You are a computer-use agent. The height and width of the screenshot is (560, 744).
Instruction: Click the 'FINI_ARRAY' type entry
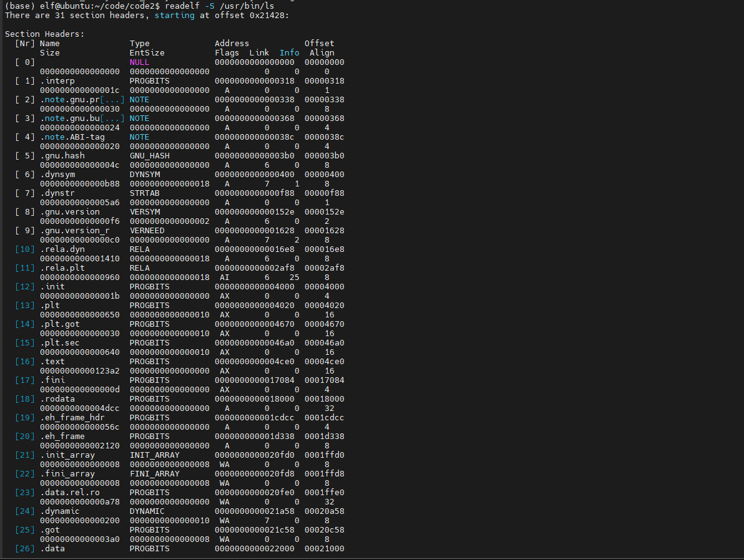click(x=155, y=474)
